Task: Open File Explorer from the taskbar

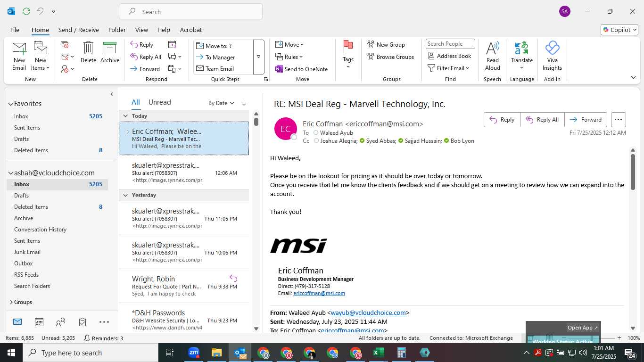Action: point(216,353)
